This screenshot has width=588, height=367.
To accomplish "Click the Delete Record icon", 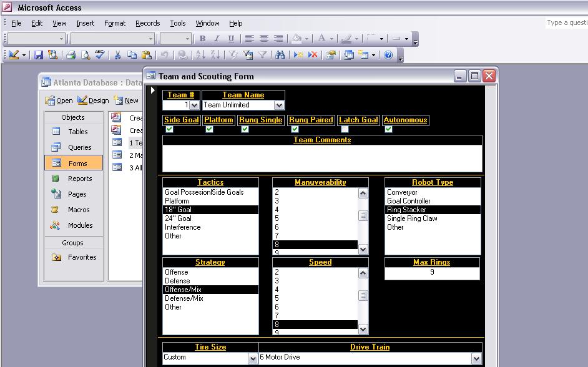I will (x=313, y=55).
